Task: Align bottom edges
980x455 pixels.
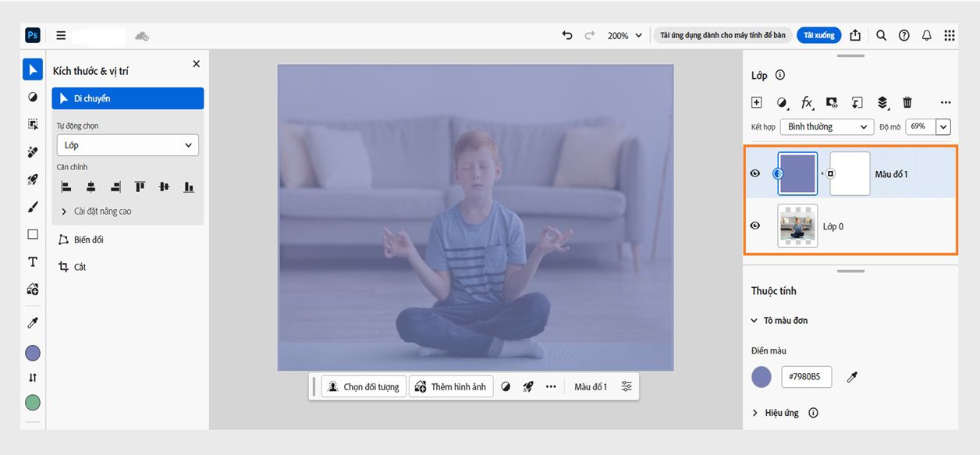Action: (x=189, y=187)
